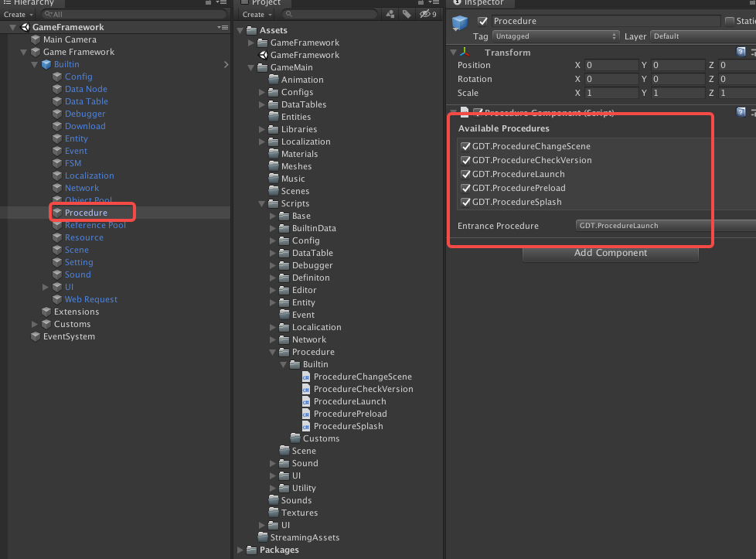Click the Add Component button
This screenshot has height=559, width=756.
[610, 254]
